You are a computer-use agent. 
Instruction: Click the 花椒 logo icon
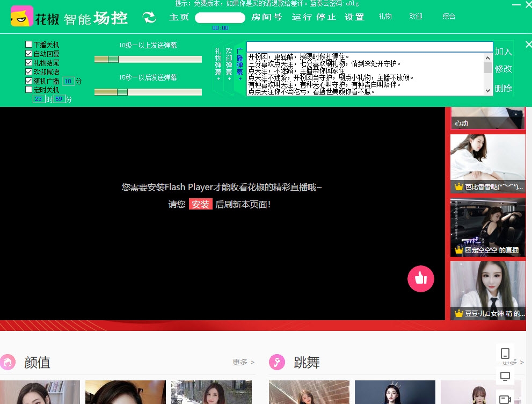(22, 17)
